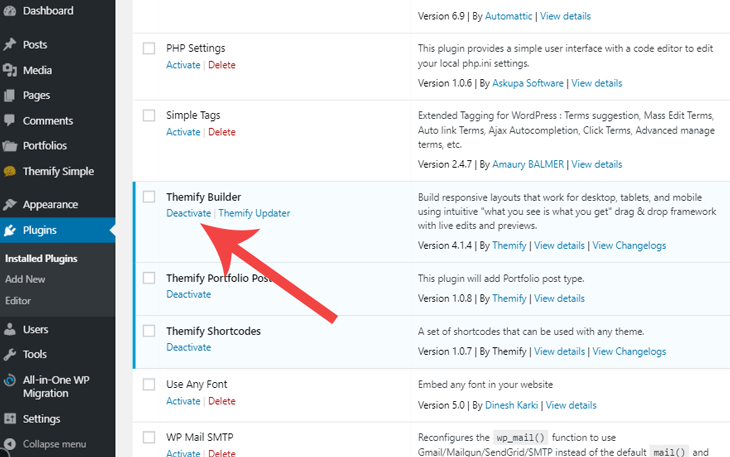Screen dimensions: 730x457
Task: Click the WP Mail SMTP plugin name
Action: click(x=200, y=437)
